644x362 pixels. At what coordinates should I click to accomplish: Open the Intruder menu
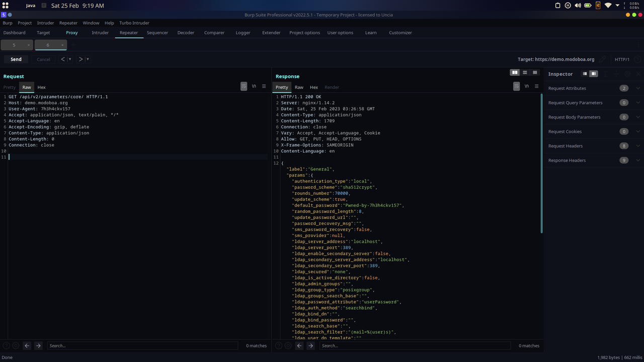45,23
